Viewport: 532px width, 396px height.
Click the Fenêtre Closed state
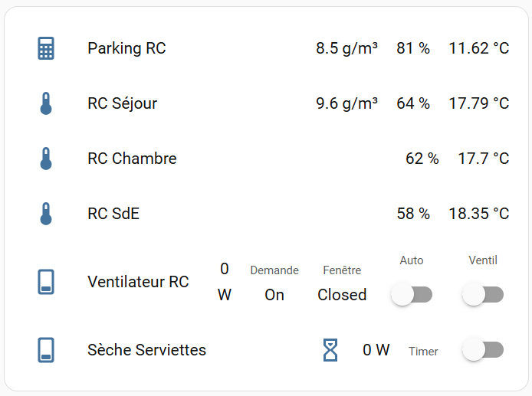click(342, 294)
